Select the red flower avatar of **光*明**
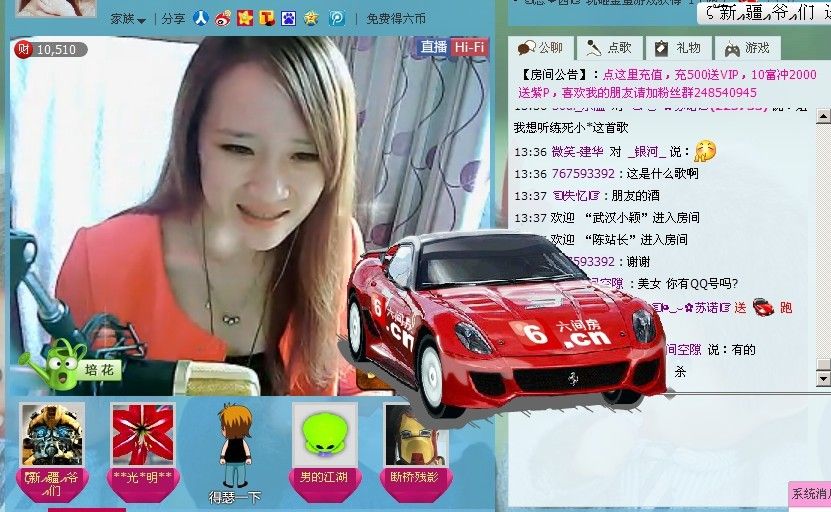This screenshot has height=512, width=831. pyautogui.click(x=143, y=434)
